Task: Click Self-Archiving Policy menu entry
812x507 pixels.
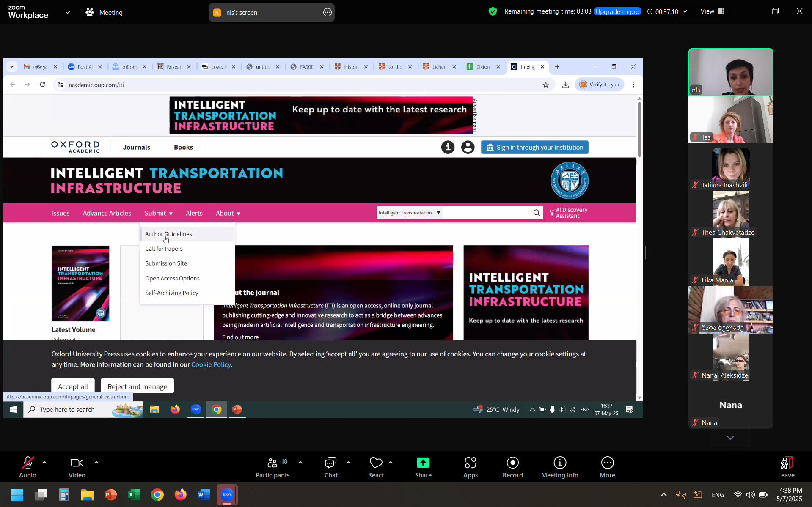Action: click(x=171, y=293)
